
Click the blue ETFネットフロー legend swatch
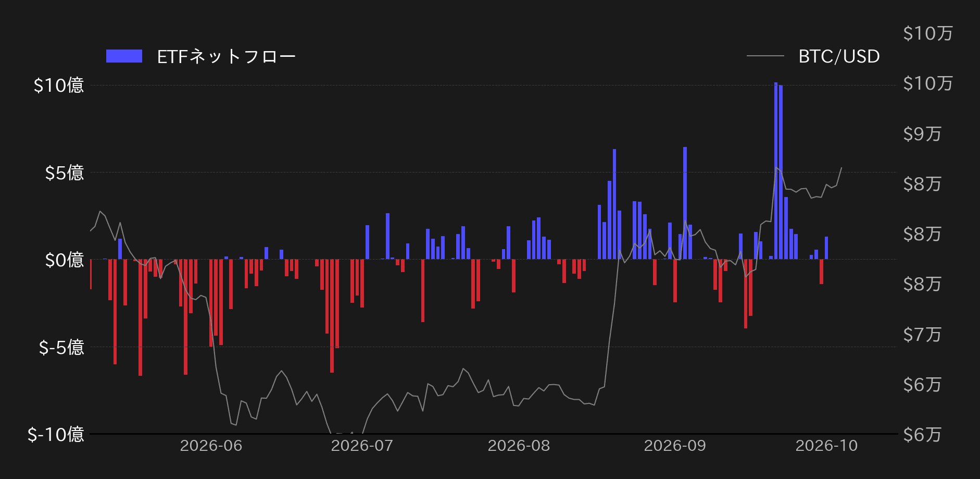(x=124, y=56)
